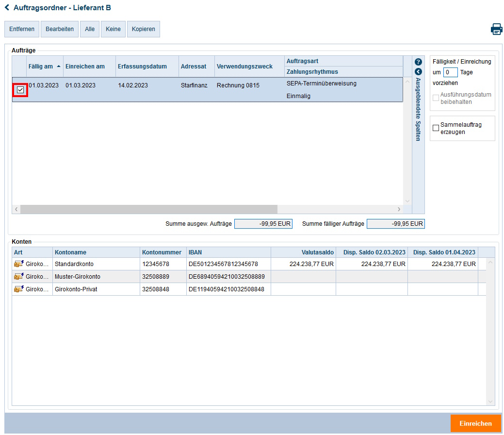Click the Summe ausgew. Aufträge amount field
Screen dimensions: 504x435
coord(263,224)
